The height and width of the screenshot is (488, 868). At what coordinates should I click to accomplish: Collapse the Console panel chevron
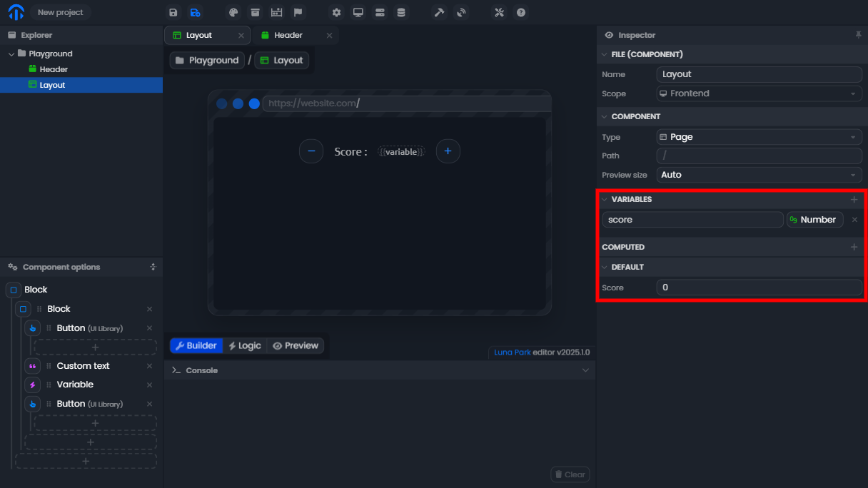[x=585, y=370]
